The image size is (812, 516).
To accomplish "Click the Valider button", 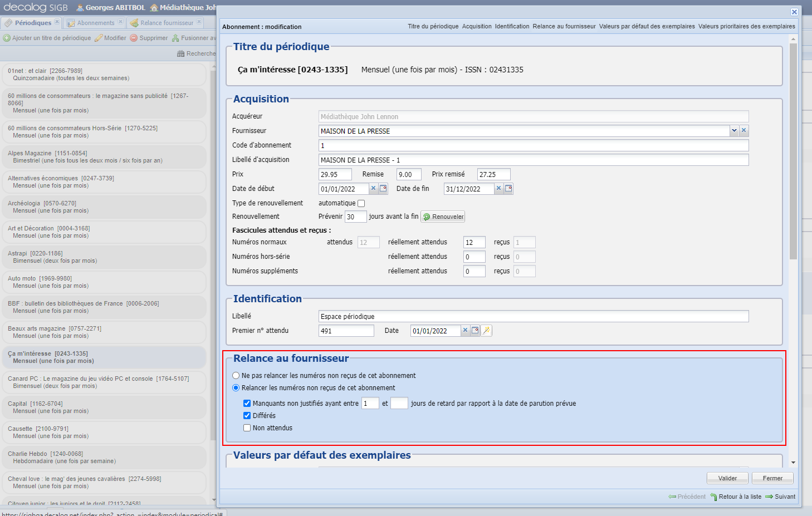I will coord(727,478).
